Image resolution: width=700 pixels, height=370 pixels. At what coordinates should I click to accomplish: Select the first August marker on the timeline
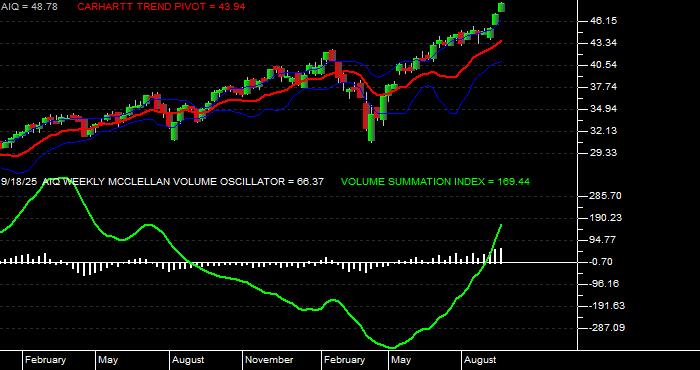pyautogui.click(x=188, y=360)
